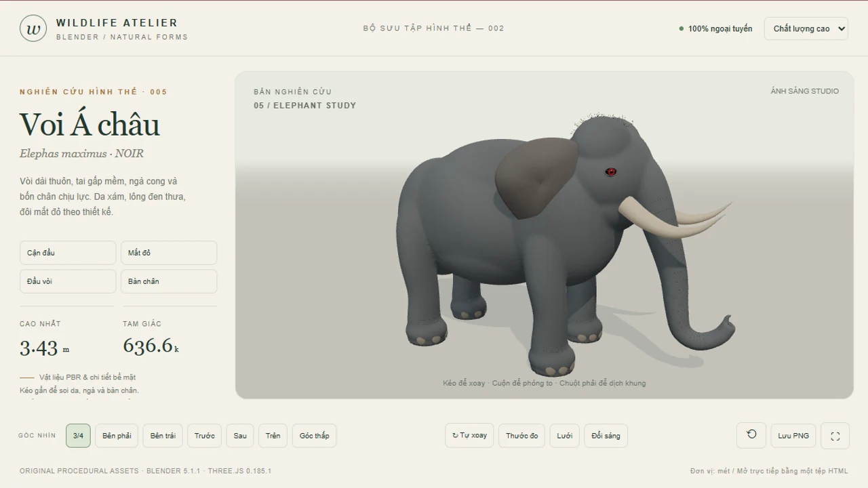The image size is (868, 488).
Task: Focus on Mắt đỏ red eye
Action: 169,253
